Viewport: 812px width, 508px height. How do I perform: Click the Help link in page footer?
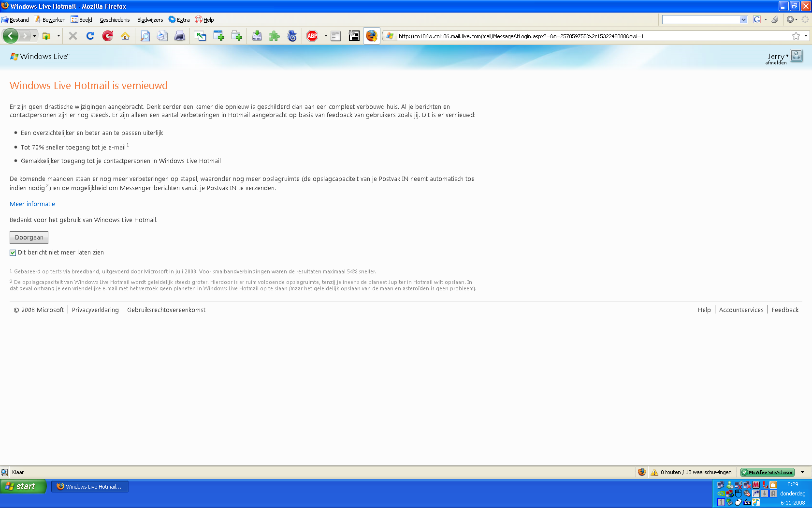click(x=704, y=310)
